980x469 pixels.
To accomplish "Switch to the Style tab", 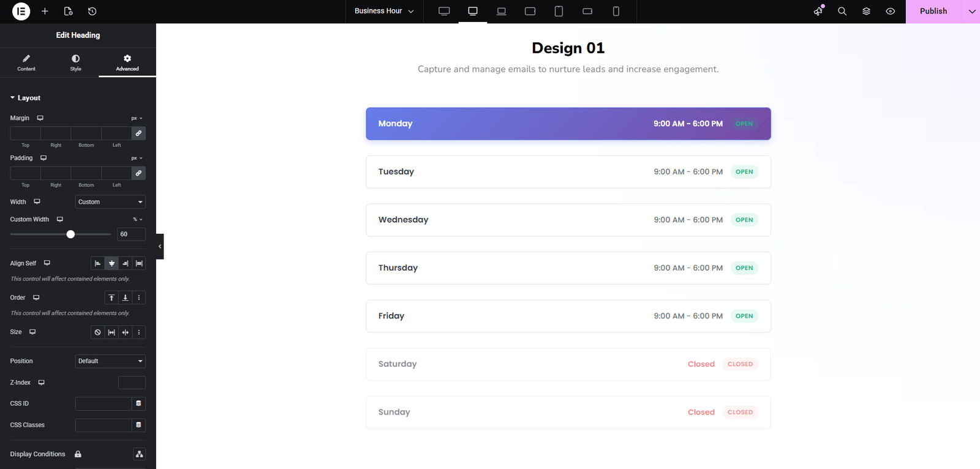I will click(x=75, y=62).
